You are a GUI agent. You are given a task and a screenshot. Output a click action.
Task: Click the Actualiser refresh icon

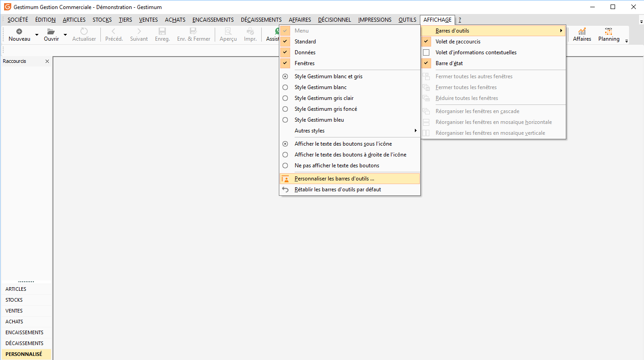84,31
